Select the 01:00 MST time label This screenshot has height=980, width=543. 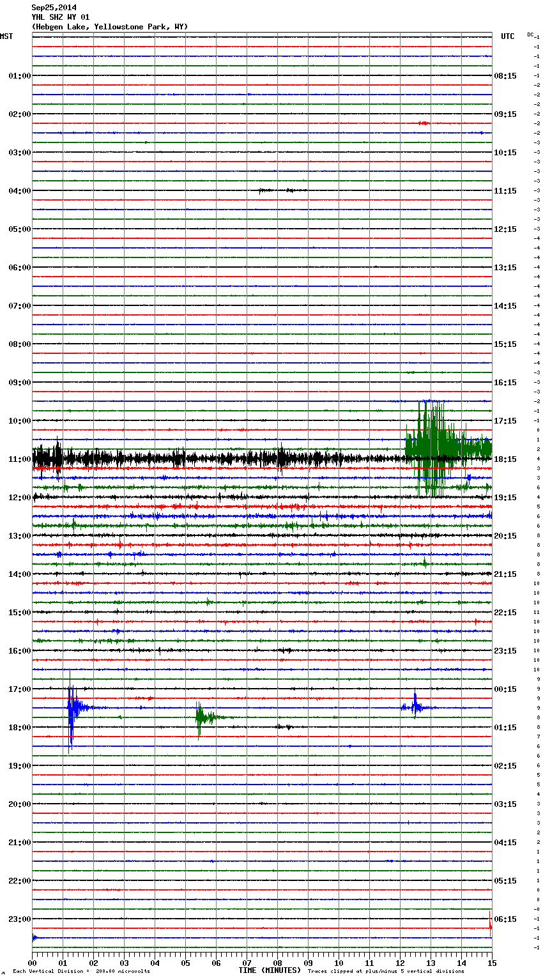pos(19,76)
